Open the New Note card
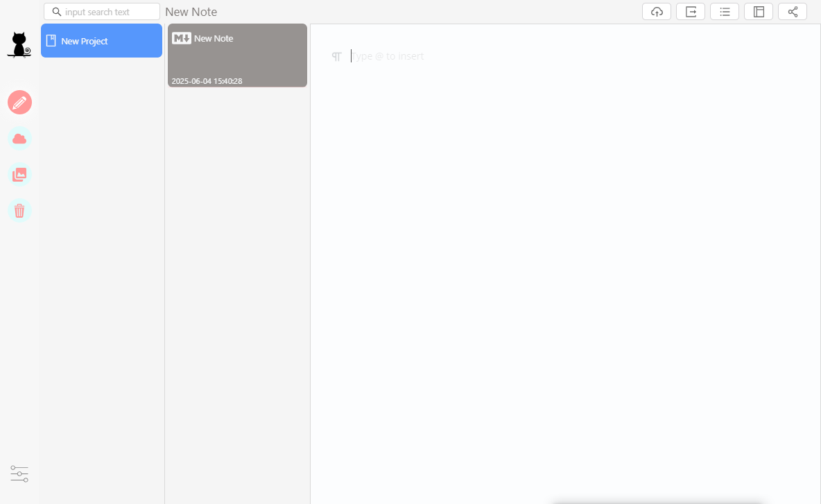 point(237,55)
